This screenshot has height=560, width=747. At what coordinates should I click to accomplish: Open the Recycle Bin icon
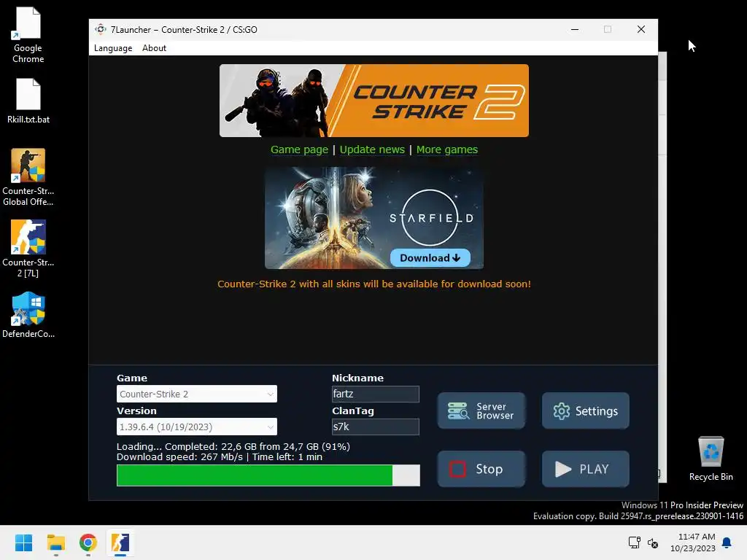click(711, 458)
